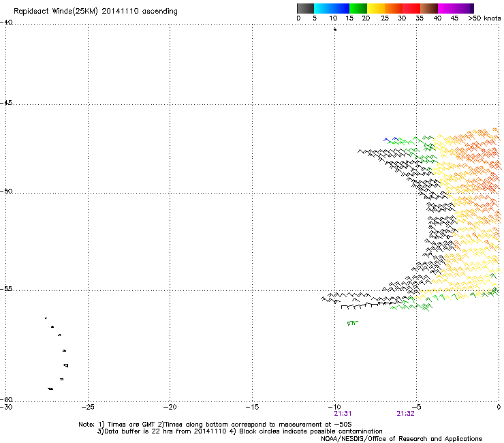Click the latitude axis label '-45'
This screenshot has height=443, width=504.
6,103
